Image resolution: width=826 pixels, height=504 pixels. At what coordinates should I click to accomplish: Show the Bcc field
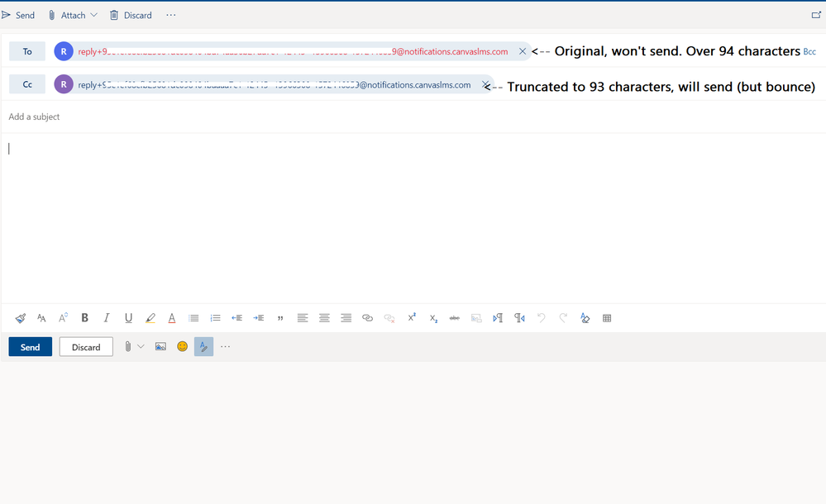click(x=809, y=51)
